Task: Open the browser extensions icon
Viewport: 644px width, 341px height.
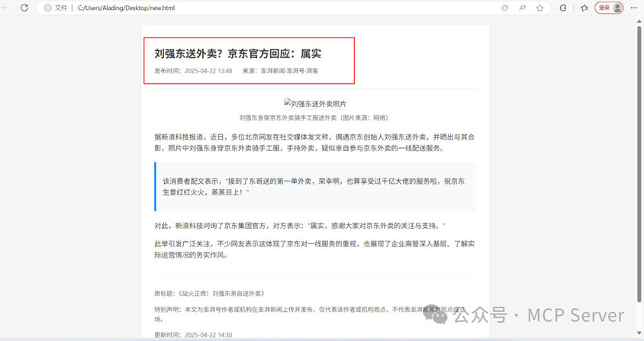Action: [x=563, y=8]
